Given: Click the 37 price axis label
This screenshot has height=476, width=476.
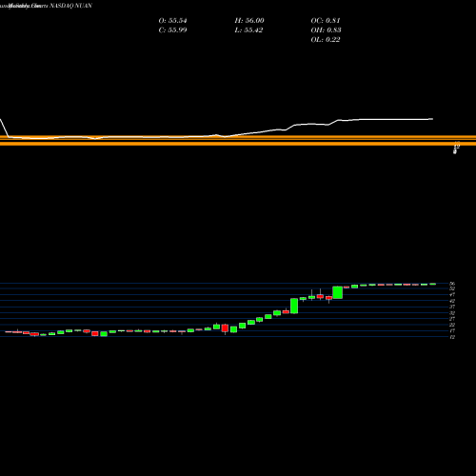Looking at the screenshot, I should click(453, 307).
